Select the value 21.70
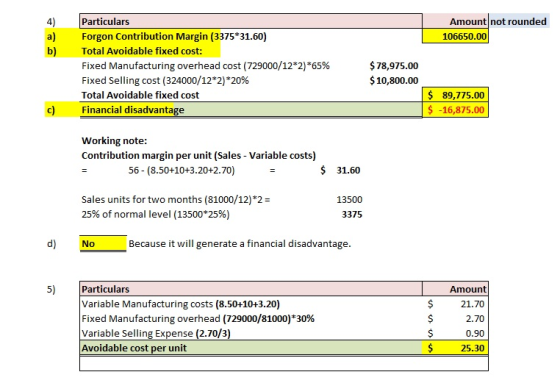560x383 pixels. [x=472, y=304]
